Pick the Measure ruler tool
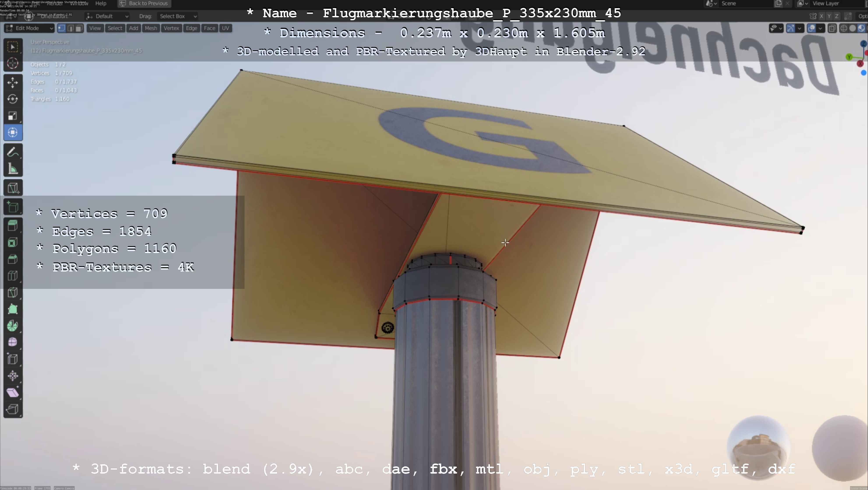 click(13, 169)
